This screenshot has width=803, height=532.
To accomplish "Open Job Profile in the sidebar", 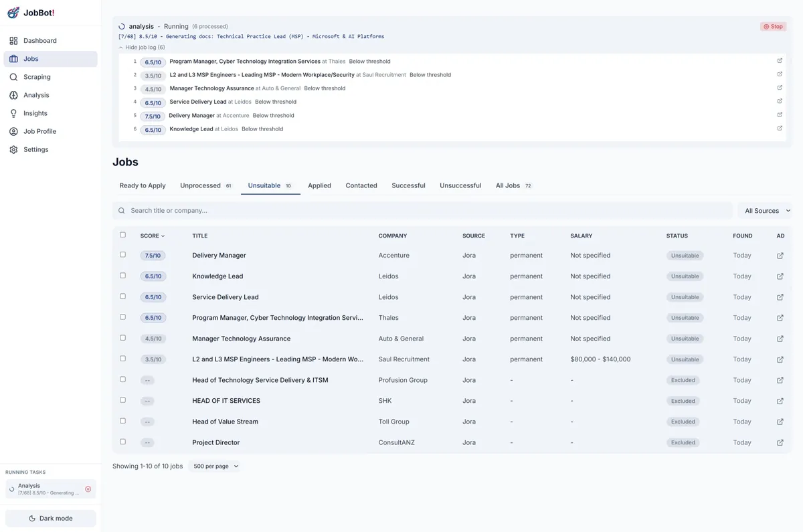I will [x=51, y=131].
